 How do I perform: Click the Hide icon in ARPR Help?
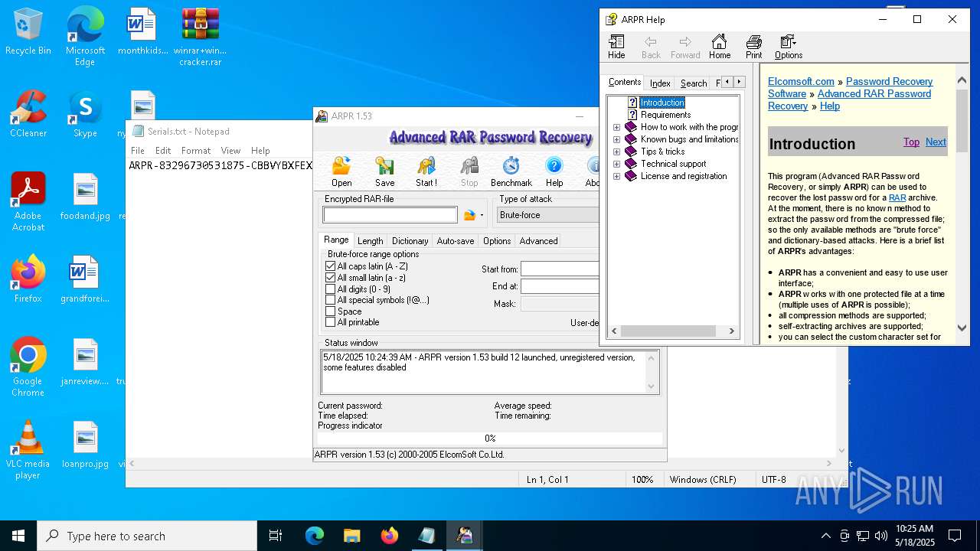[616, 47]
